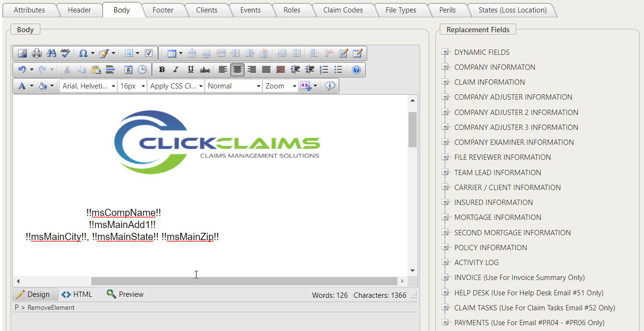644x331 pixels.
Task: Set Align Left
Action: point(223,70)
